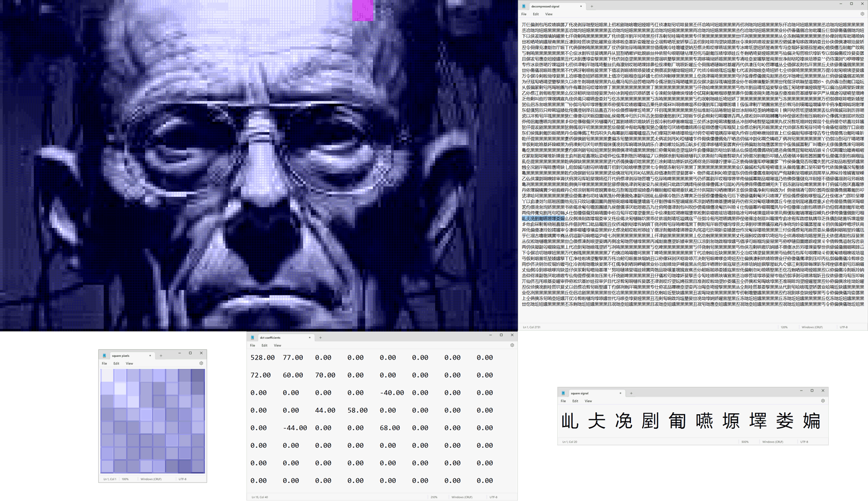Click Ln 1, Col 20 in square signal status bar
Screen dimensions: 868x501
tap(570, 442)
